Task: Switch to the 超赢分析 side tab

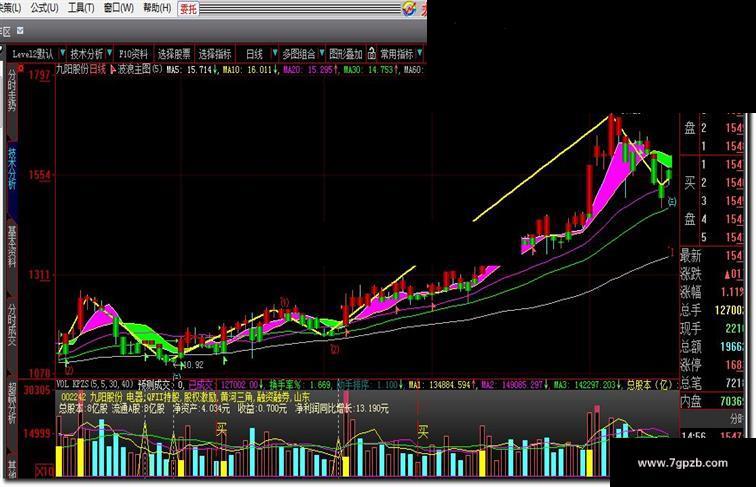Action: pos(12,404)
